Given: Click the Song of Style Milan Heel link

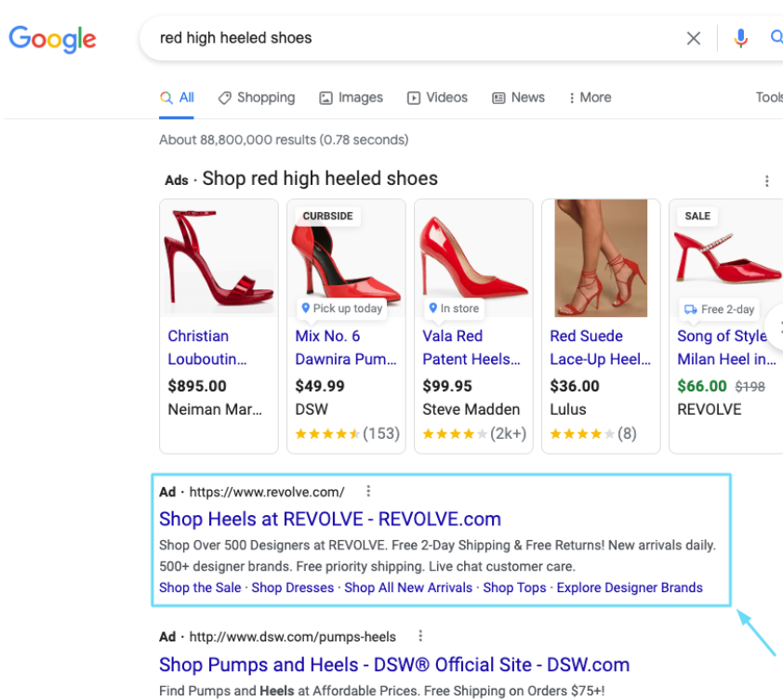Looking at the screenshot, I should click(x=726, y=348).
